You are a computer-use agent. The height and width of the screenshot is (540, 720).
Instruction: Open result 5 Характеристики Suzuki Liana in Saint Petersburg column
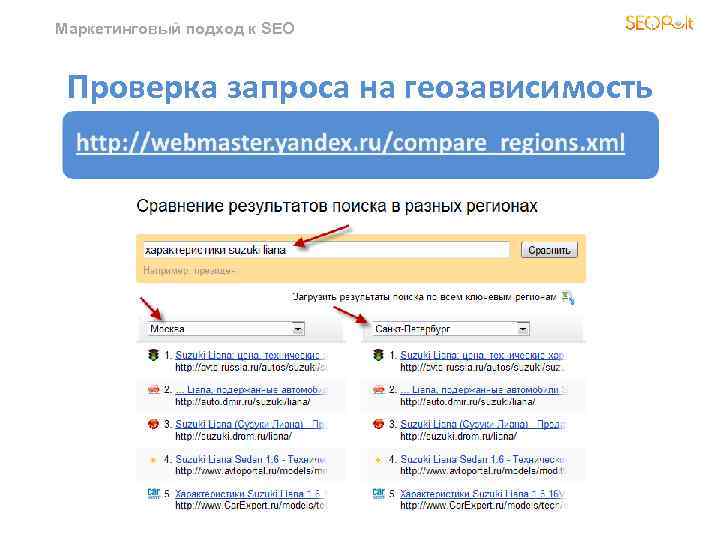(483, 494)
